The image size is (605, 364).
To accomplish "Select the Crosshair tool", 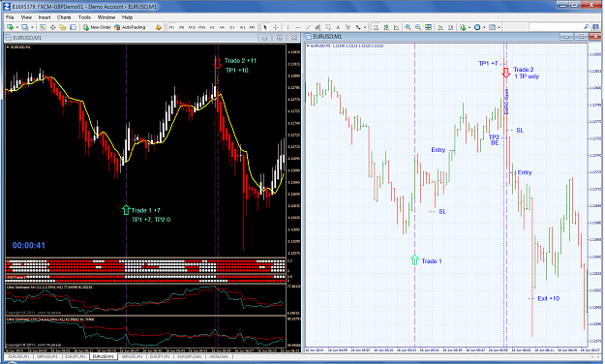I will tap(276, 27).
